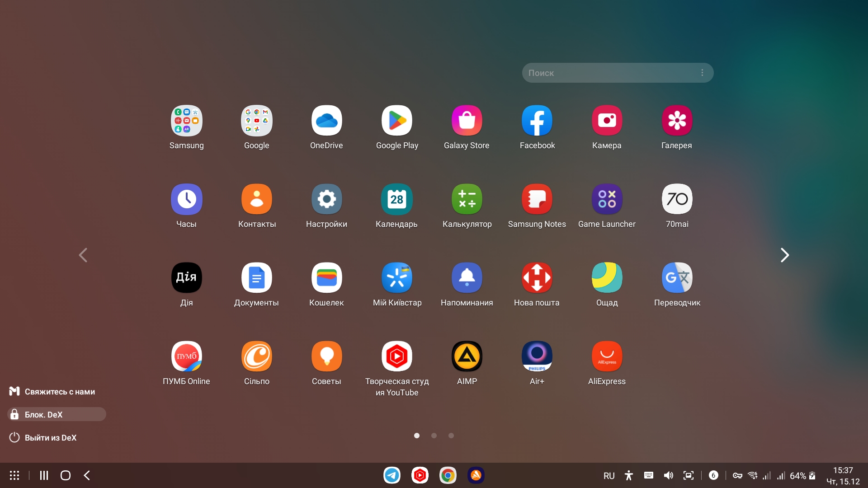Launch OneDrive app
868x488 pixels.
[x=326, y=121]
